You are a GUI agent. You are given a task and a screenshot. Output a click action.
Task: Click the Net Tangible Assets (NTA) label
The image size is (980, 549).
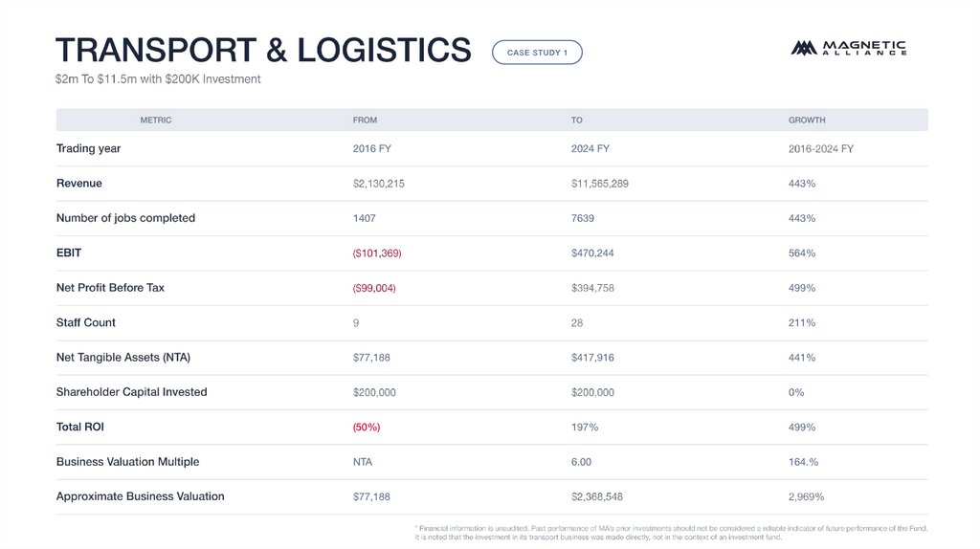tap(123, 358)
